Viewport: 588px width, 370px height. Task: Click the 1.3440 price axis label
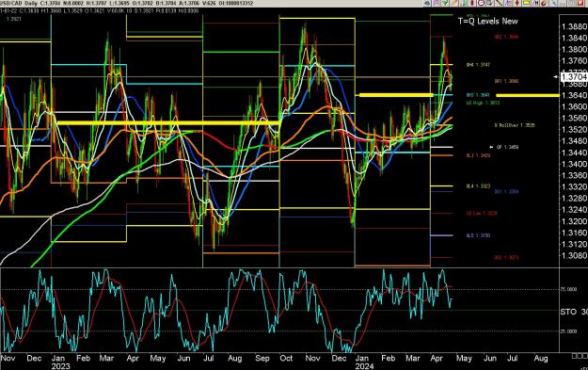(574, 153)
